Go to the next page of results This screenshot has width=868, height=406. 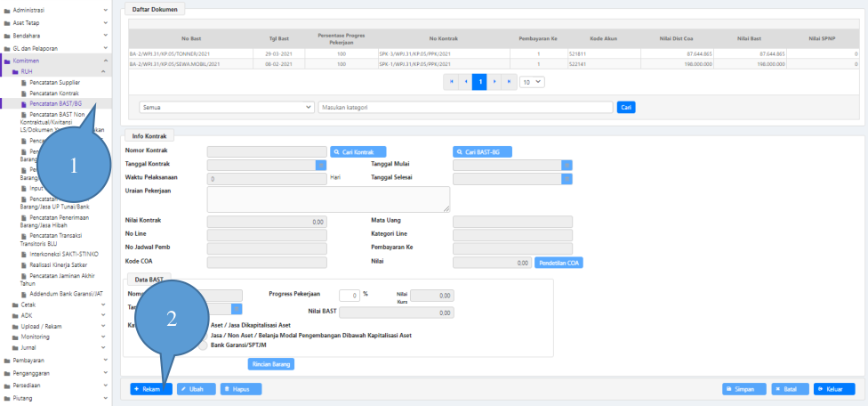(494, 81)
